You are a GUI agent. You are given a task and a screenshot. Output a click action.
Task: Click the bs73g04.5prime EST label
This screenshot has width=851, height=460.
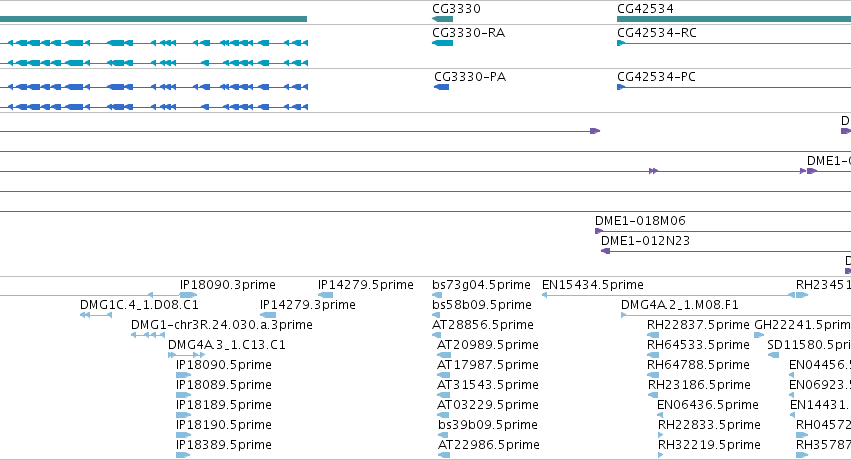[x=481, y=285]
